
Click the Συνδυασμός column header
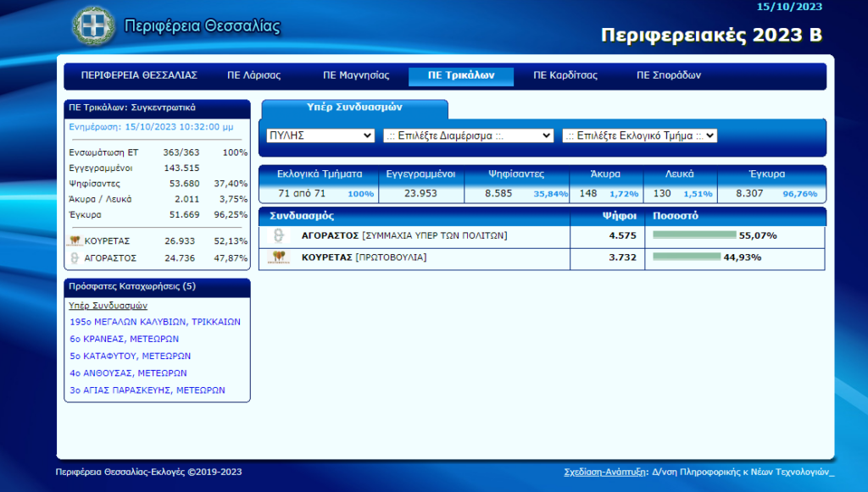click(x=302, y=216)
